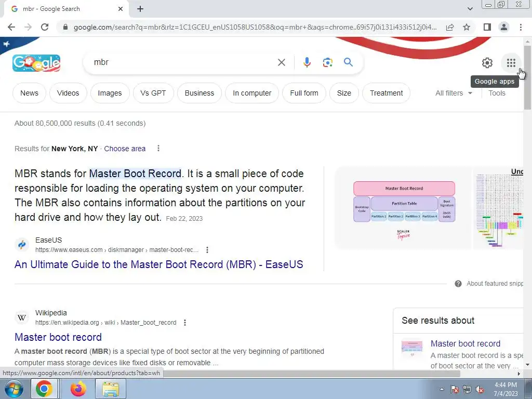
Task: Click the vertical scrollbar thumb
Action: coord(528,77)
